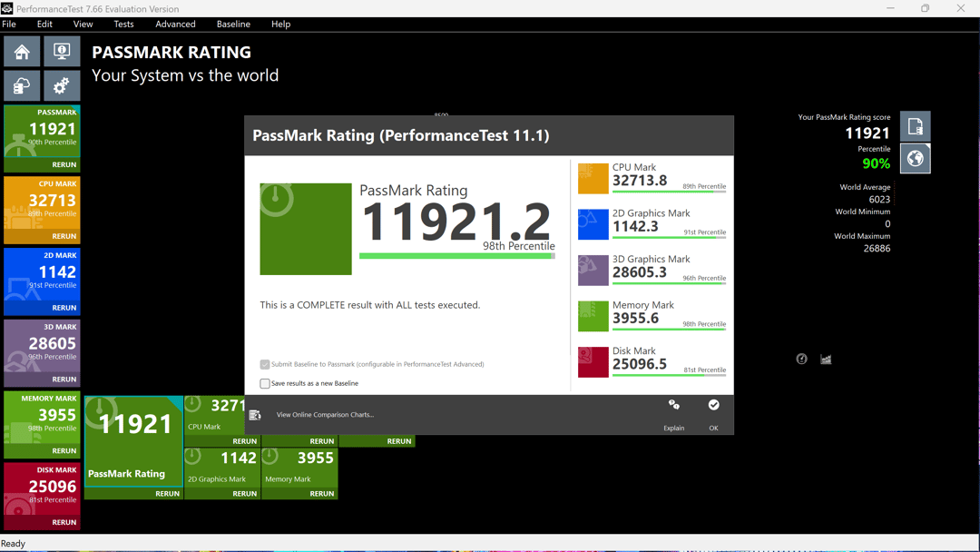Rerun the Disk Mark sidebar test
980x552 pixels.
[x=64, y=522]
